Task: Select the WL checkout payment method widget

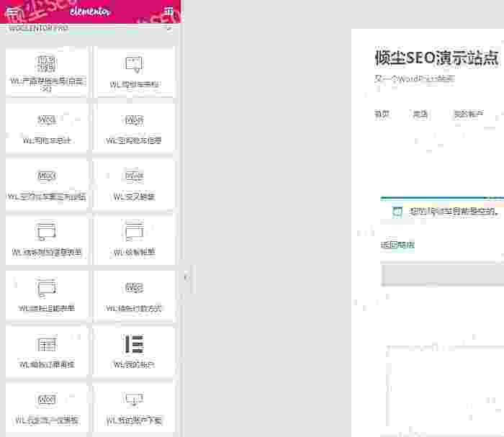Action: [x=134, y=296]
